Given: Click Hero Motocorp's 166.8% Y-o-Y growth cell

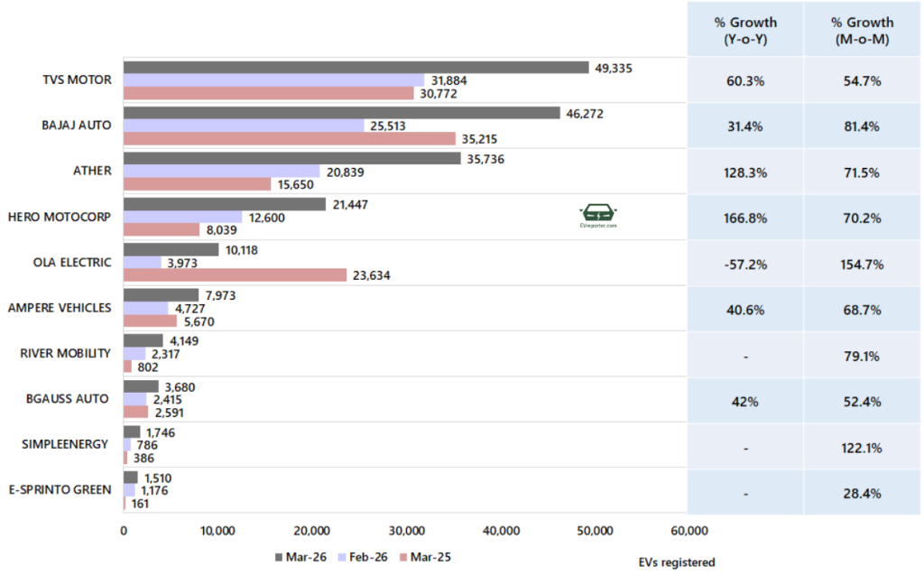Looking at the screenshot, I should pos(744,217).
